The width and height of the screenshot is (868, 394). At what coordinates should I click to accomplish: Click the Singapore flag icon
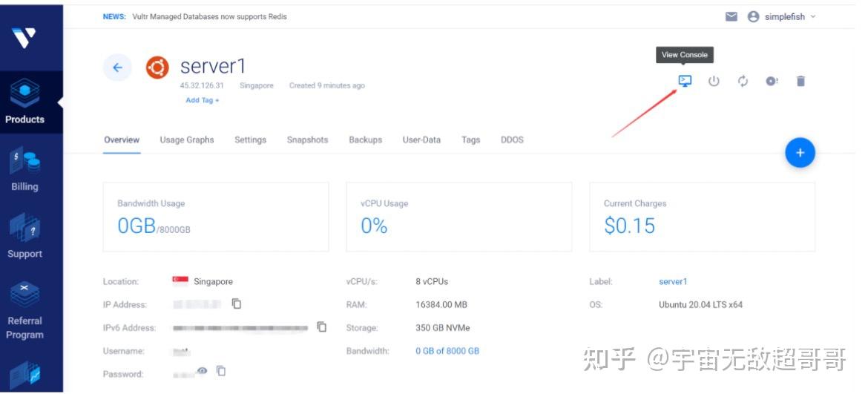(x=180, y=280)
